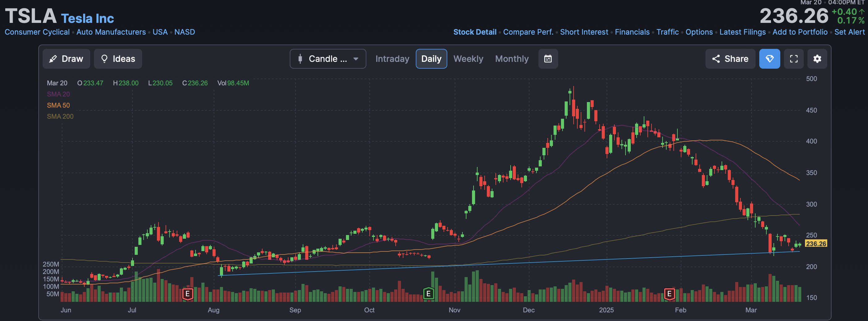Open the Ideas lightbulb panel
The height and width of the screenshot is (321, 868).
click(118, 59)
